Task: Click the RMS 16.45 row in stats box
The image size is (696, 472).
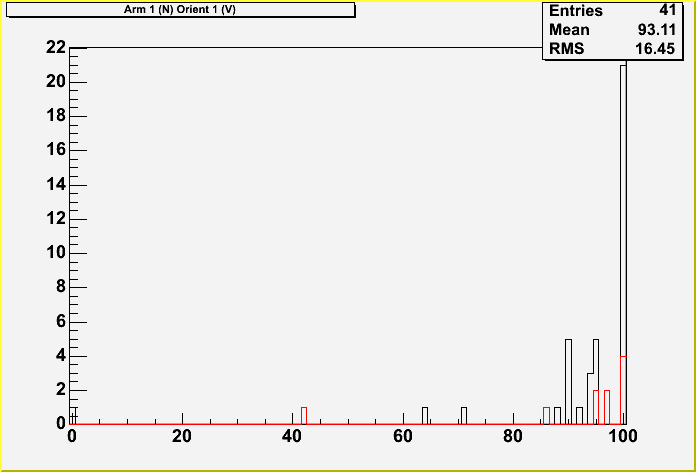Action: click(x=613, y=49)
